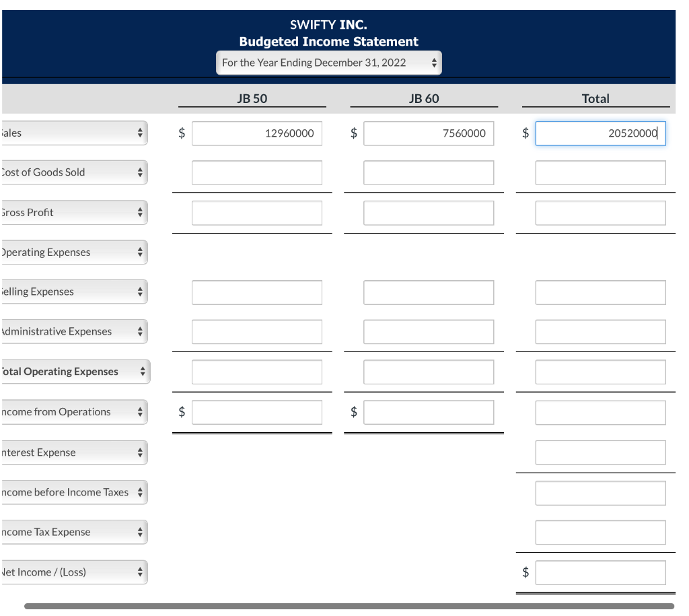The image size is (689, 616).
Task: Click the JB 50 Sales field 12960000
Action: [x=257, y=133]
